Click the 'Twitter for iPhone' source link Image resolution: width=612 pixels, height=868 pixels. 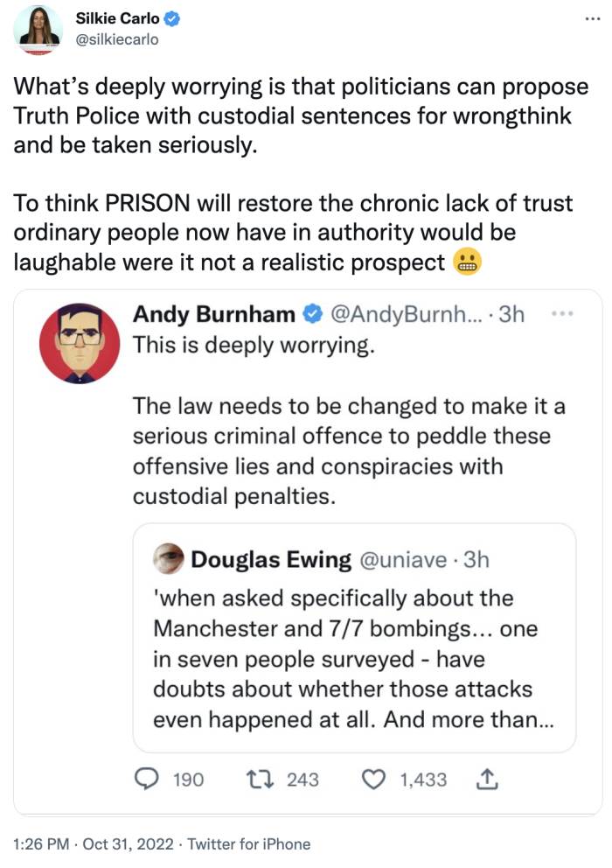251,844
